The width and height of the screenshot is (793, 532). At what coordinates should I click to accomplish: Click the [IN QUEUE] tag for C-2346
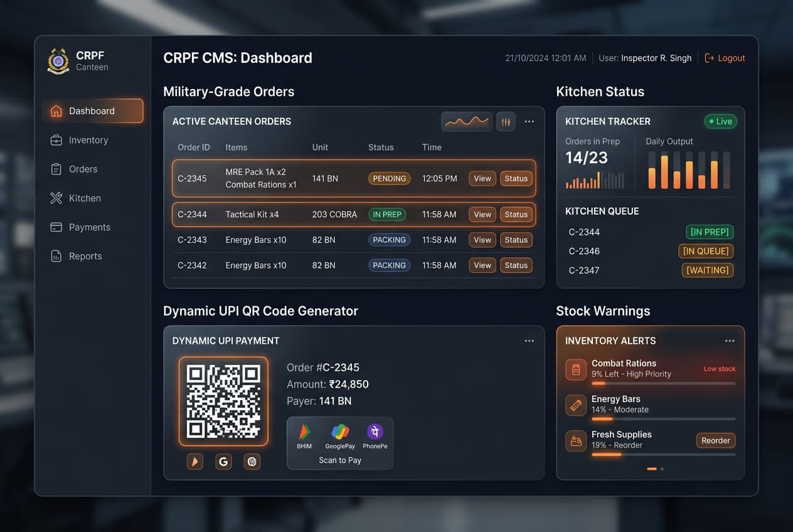click(x=706, y=251)
